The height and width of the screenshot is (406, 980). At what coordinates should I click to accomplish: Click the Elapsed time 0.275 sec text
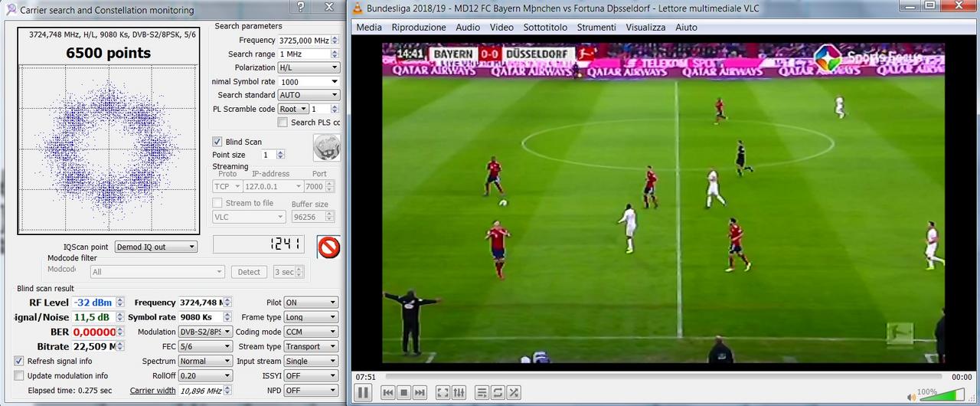click(70, 391)
